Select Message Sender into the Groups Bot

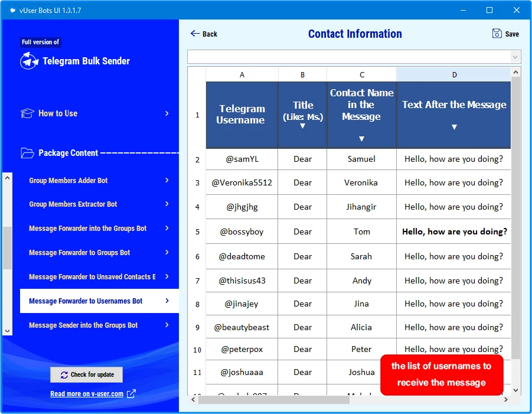99,325
